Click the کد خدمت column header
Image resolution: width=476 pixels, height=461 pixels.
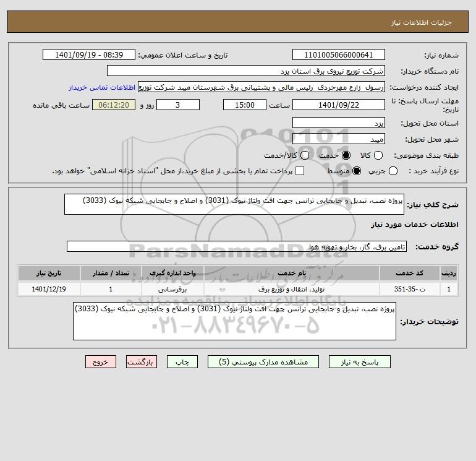click(x=409, y=273)
